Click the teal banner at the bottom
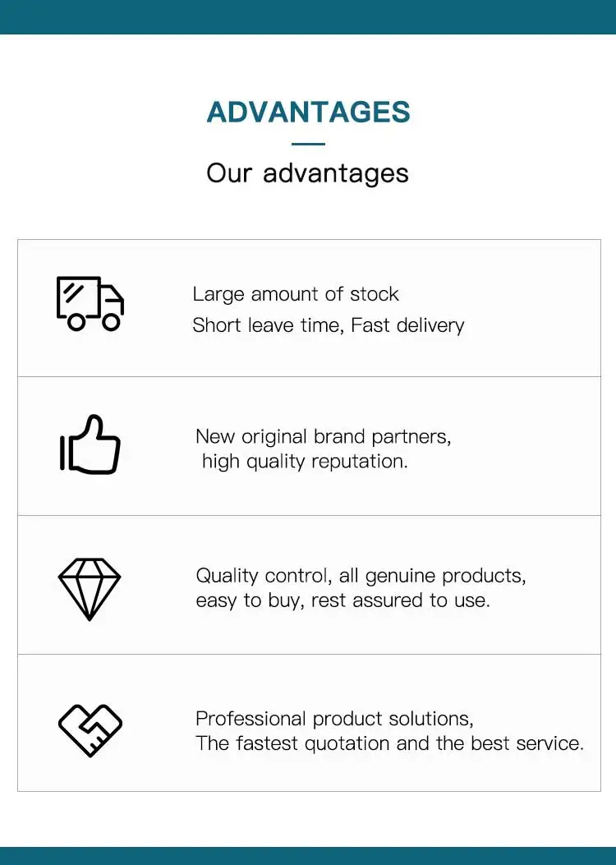 coord(308,856)
